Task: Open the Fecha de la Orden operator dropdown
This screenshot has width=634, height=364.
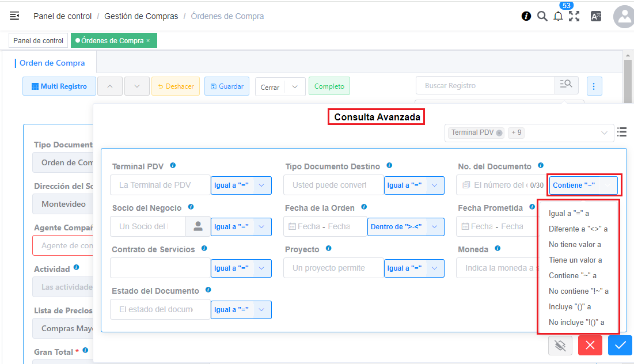Action: click(x=434, y=227)
